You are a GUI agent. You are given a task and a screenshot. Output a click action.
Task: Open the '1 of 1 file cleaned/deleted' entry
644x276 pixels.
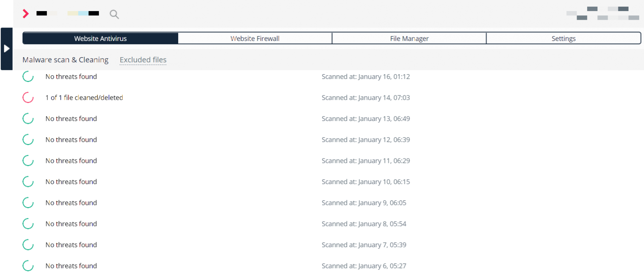84,97
